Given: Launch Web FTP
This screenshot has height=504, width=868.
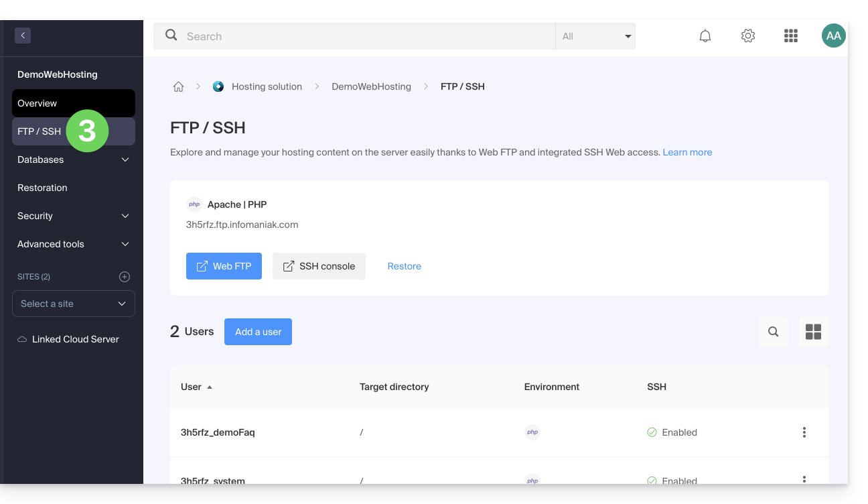Looking at the screenshot, I should coord(224,266).
